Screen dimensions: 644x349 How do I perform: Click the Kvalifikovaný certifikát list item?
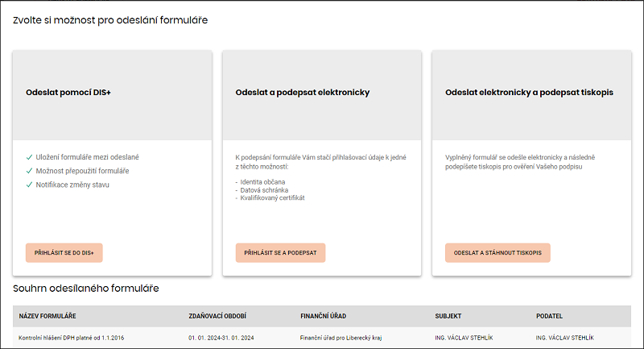point(272,197)
